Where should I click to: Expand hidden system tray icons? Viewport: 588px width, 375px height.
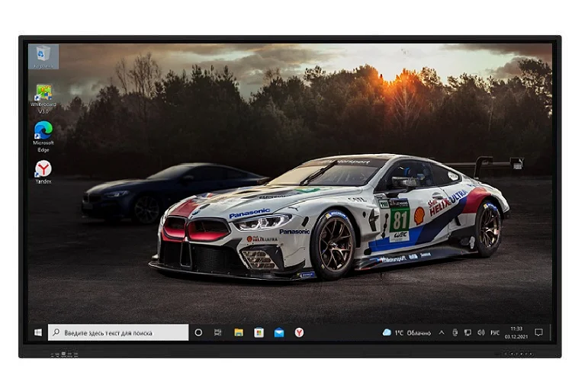click(x=442, y=332)
